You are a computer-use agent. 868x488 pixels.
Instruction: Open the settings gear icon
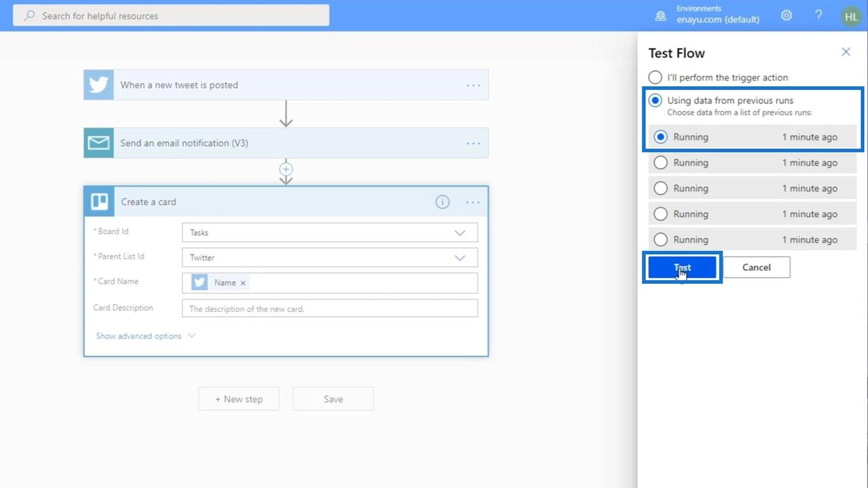coord(786,15)
